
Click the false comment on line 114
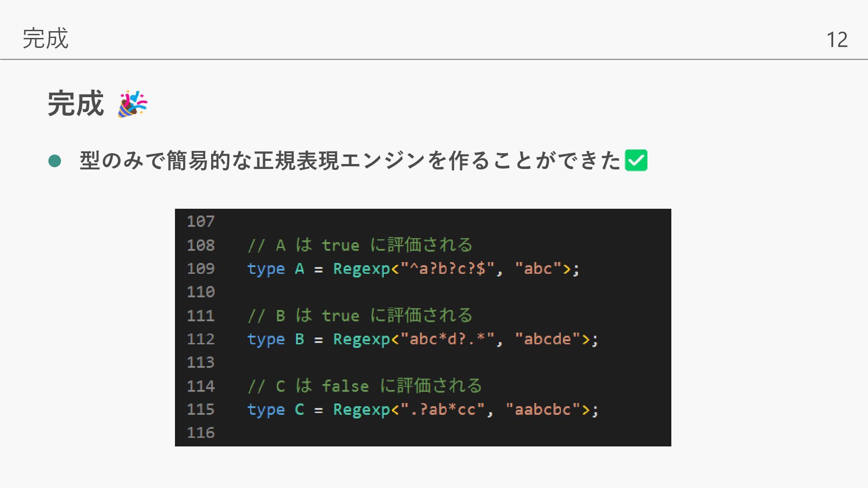tap(364, 386)
